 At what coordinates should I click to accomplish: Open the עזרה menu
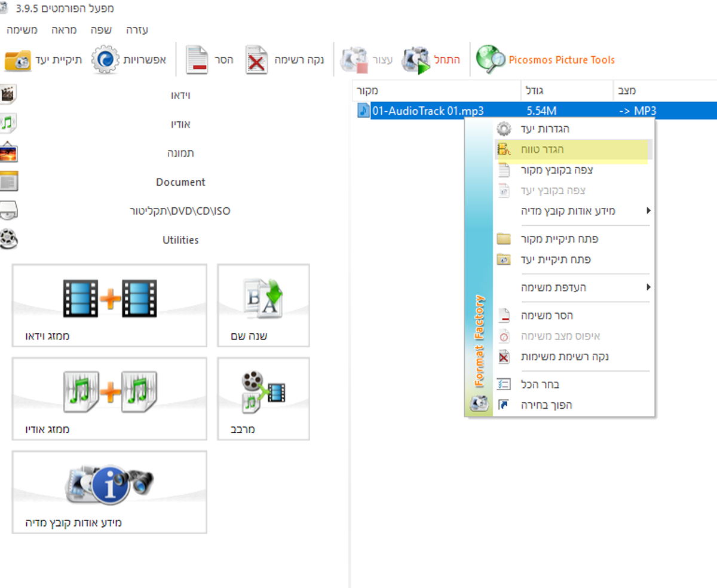(x=137, y=30)
